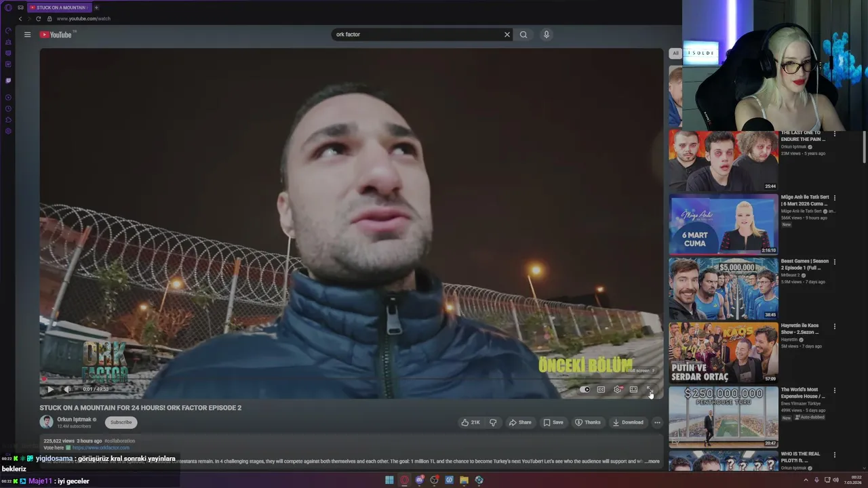Open options menu for Hayrettin Kaos Show
The width and height of the screenshot is (868, 488).
tap(835, 326)
